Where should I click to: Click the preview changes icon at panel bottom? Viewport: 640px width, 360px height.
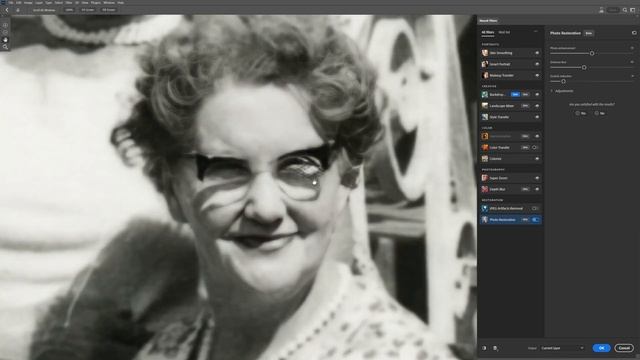tap(484, 348)
